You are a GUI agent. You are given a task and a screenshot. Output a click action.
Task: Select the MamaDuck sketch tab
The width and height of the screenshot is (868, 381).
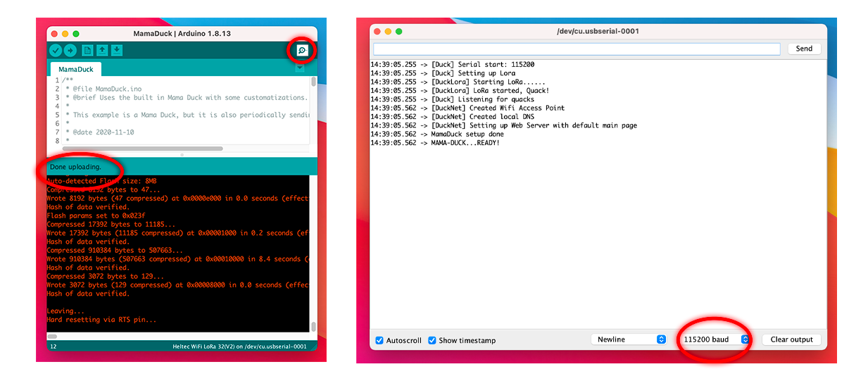[x=75, y=69]
